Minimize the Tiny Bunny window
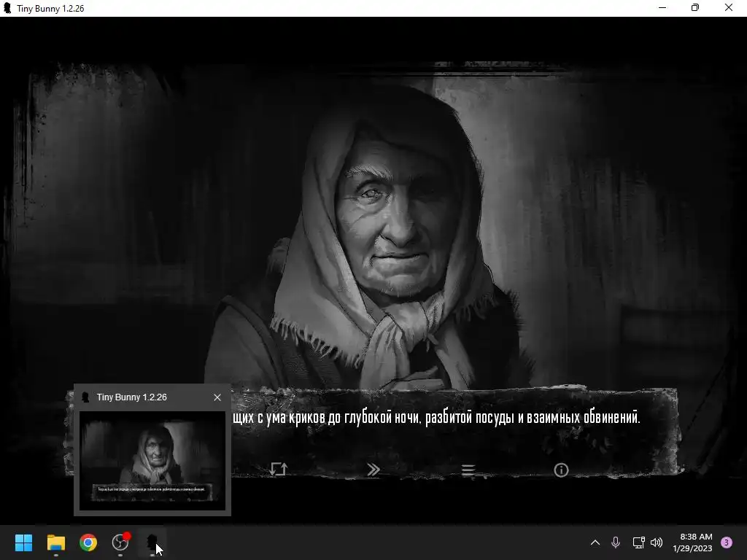This screenshot has width=747, height=560. (x=662, y=7)
